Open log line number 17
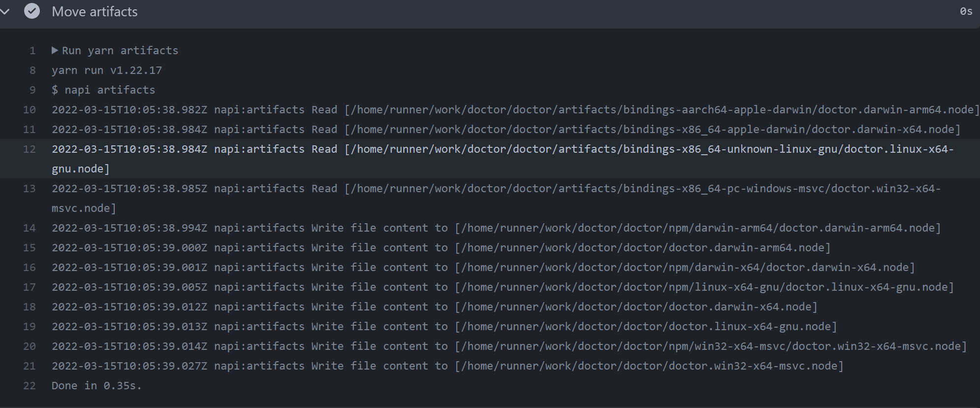 (30, 287)
